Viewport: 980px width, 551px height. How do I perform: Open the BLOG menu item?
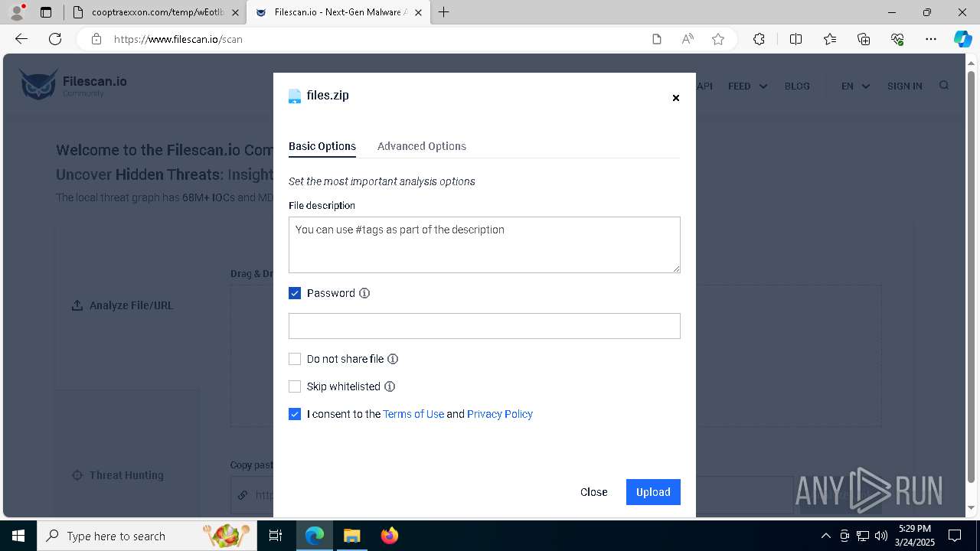pos(797,86)
